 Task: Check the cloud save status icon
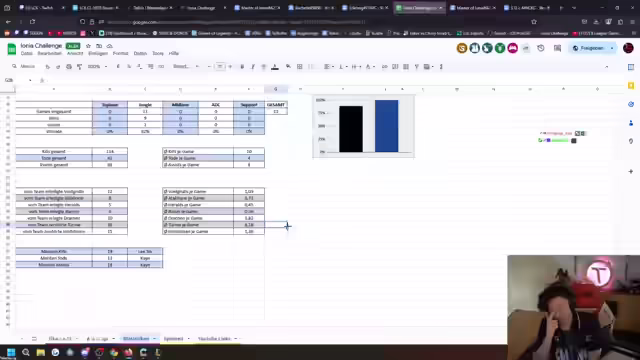(109, 46)
